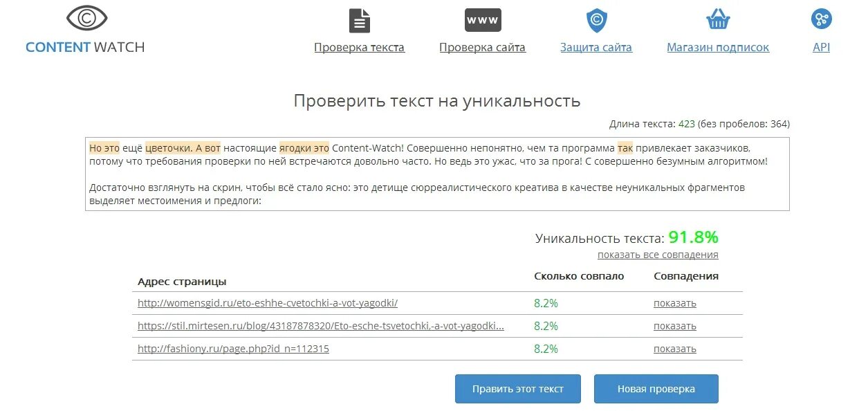This screenshot has height=411, width=868.
Task: Click the CONTENT WATCH brand name
Action: pyautogui.click(x=85, y=47)
